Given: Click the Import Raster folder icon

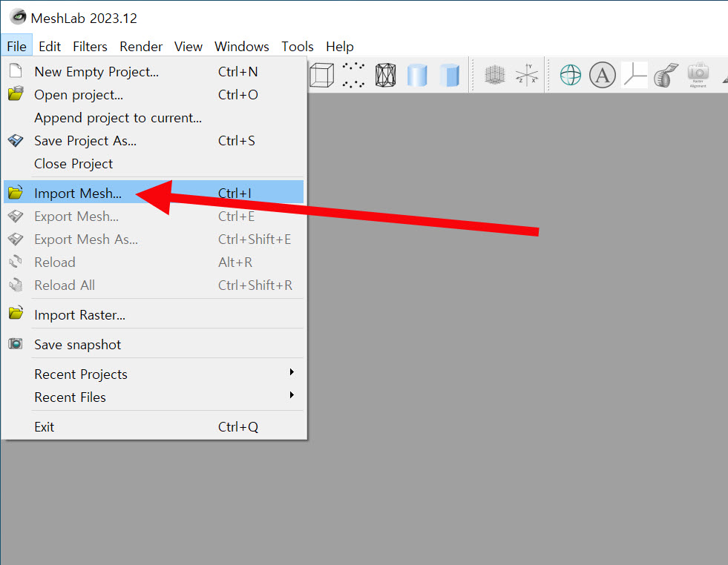Looking at the screenshot, I should 16,313.
